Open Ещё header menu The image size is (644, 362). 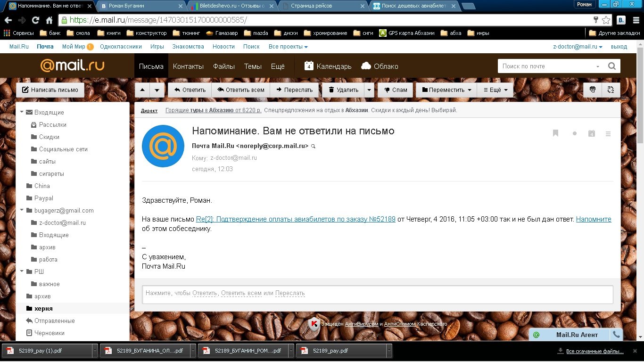[x=278, y=66]
